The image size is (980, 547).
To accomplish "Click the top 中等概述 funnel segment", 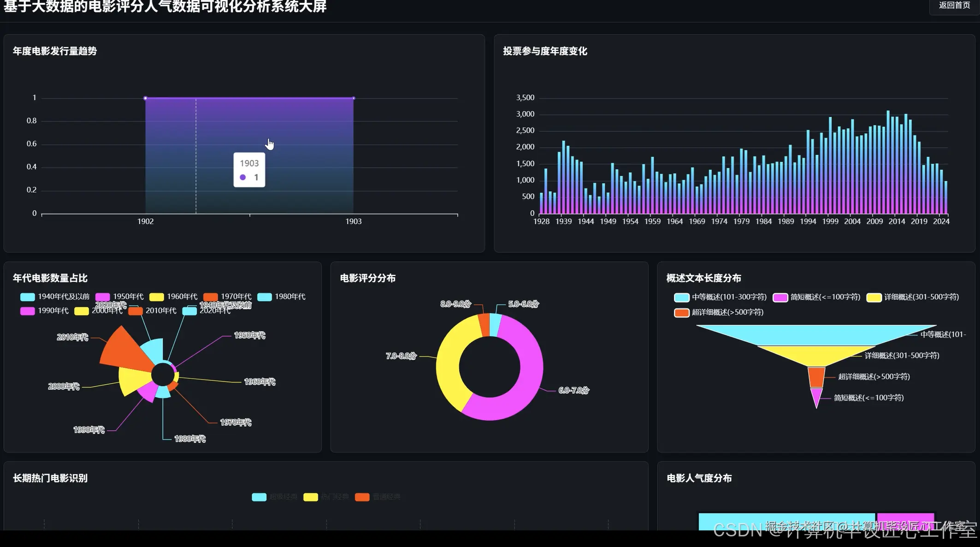I will click(x=816, y=332).
